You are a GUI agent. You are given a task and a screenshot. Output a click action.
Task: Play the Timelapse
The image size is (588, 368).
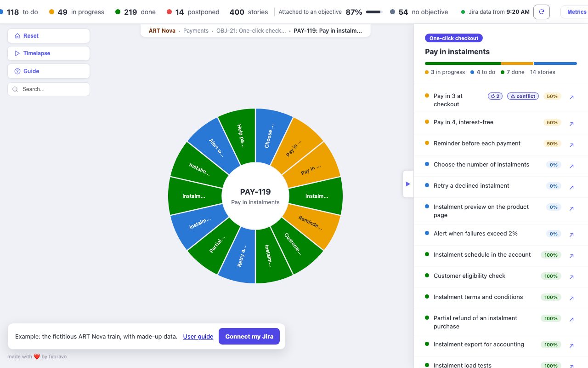click(49, 53)
